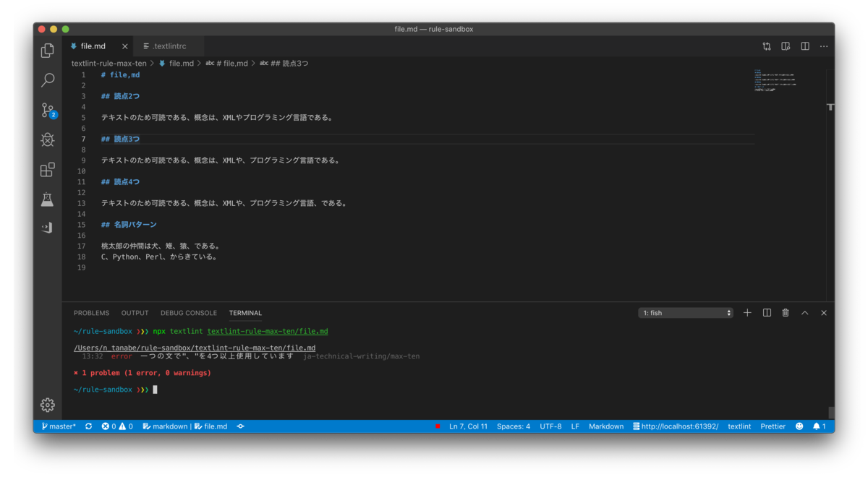Click 'LF' end of line setting
This screenshot has height=477, width=868.
pos(575,426)
